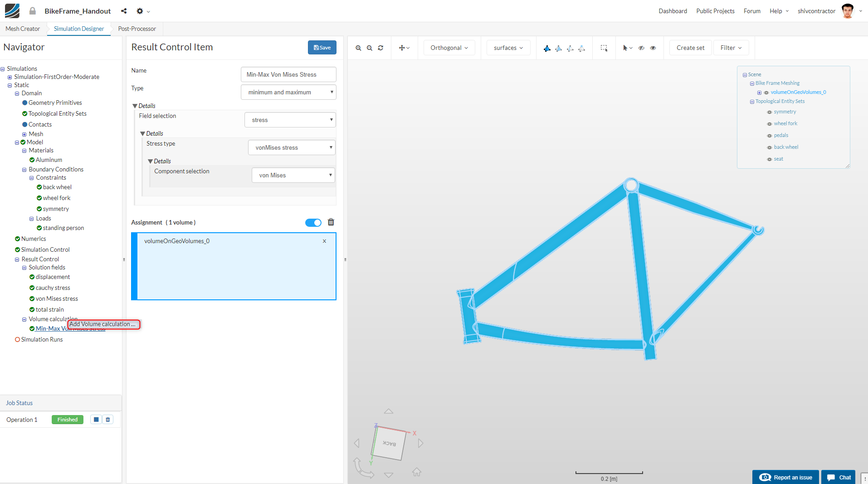Select the standing person load item
Image resolution: width=868 pixels, height=484 pixels.
(x=63, y=228)
